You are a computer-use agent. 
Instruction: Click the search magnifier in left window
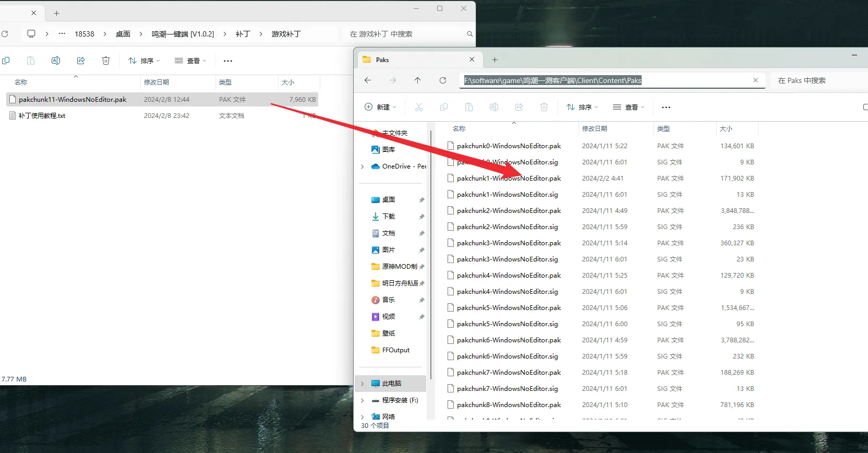[x=469, y=34]
